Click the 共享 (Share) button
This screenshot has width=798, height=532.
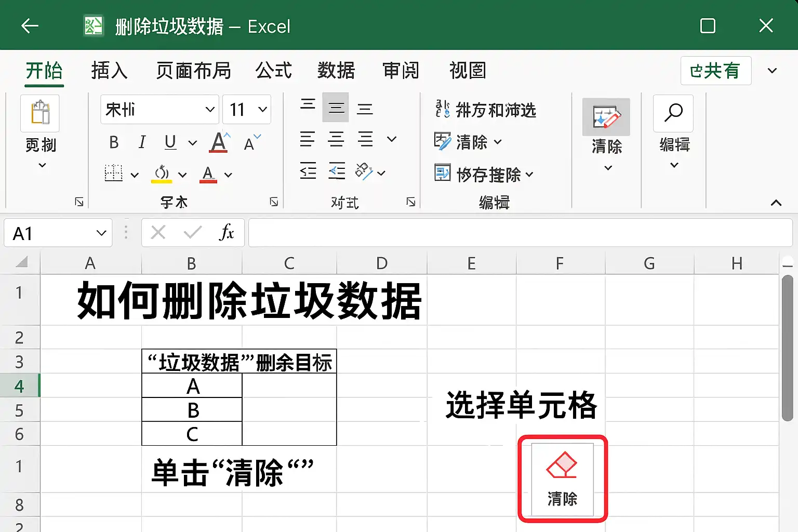coord(716,71)
